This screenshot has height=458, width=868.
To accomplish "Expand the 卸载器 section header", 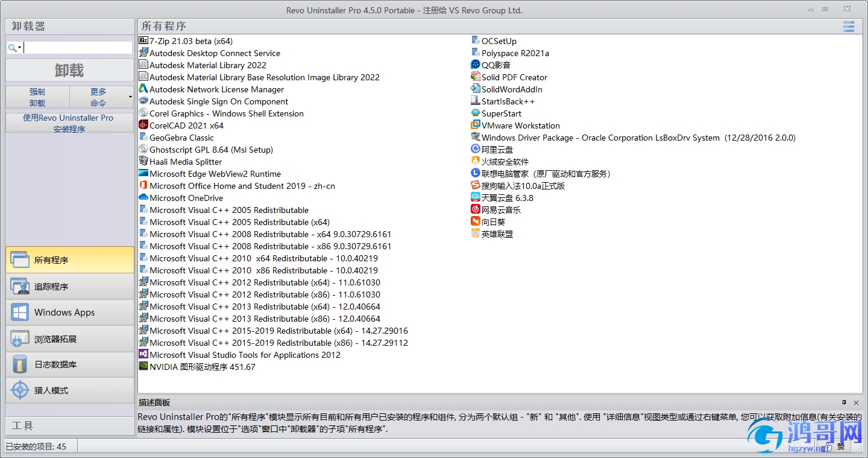I will click(x=70, y=27).
